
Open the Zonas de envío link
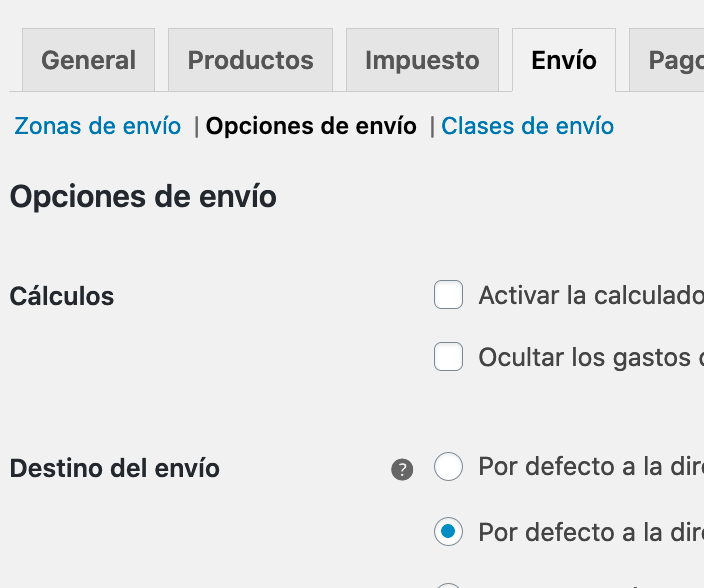point(97,126)
